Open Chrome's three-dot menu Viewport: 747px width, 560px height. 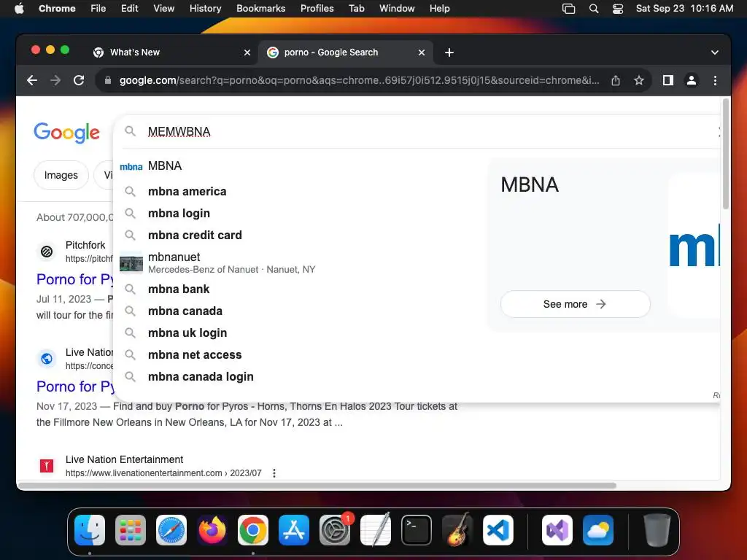tap(715, 80)
